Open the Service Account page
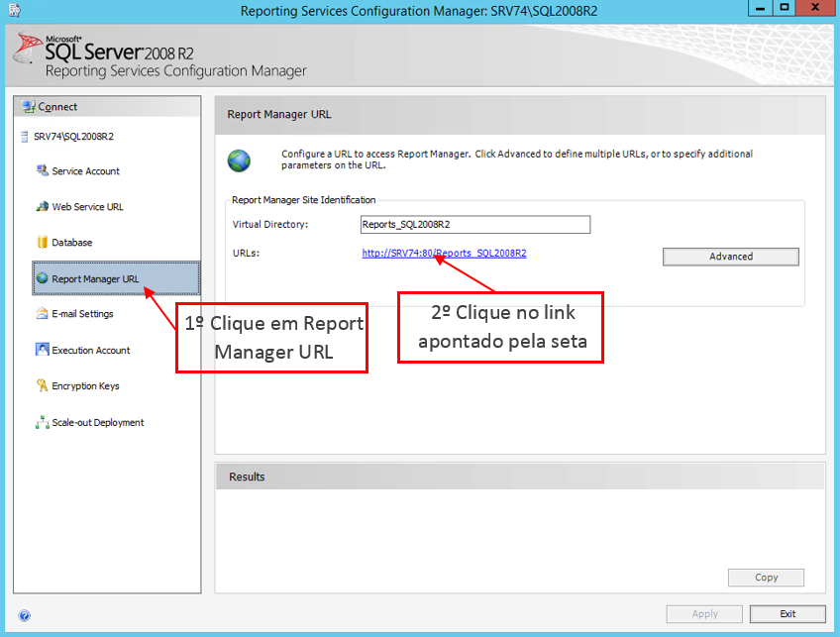The width and height of the screenshot is (840, 637). point(85,171)
